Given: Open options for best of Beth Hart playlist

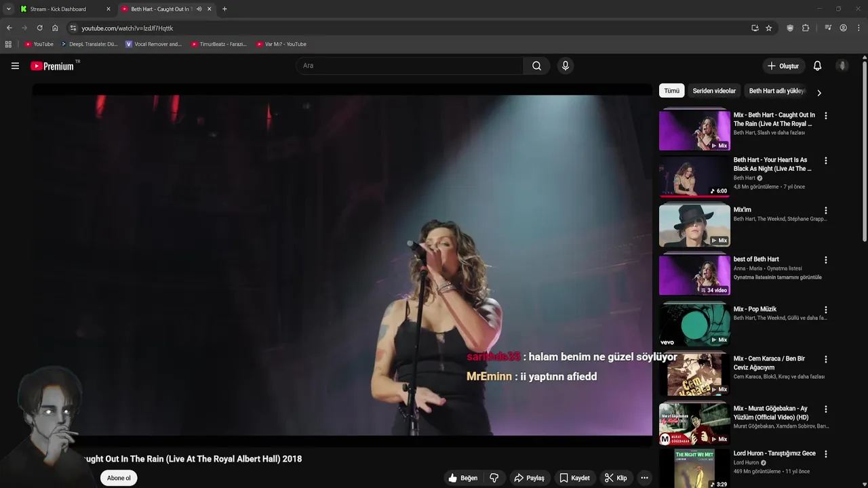Looking at the screenshot, I should point(825,260).
